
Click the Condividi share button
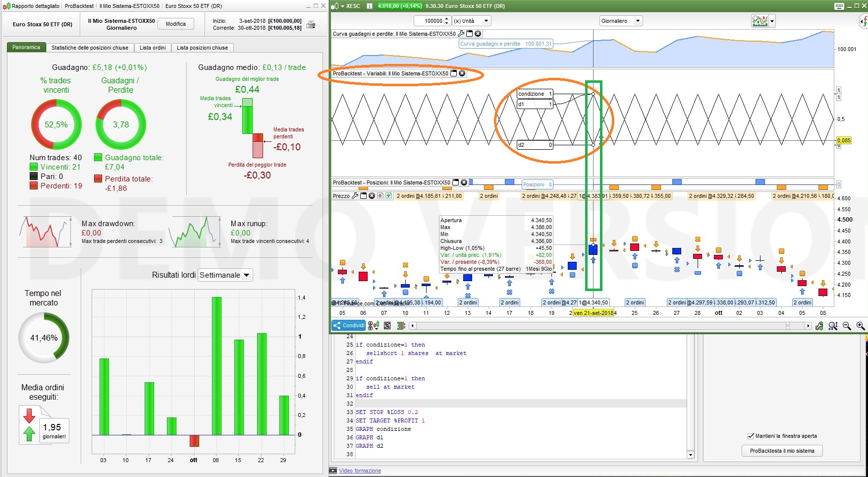348,326
